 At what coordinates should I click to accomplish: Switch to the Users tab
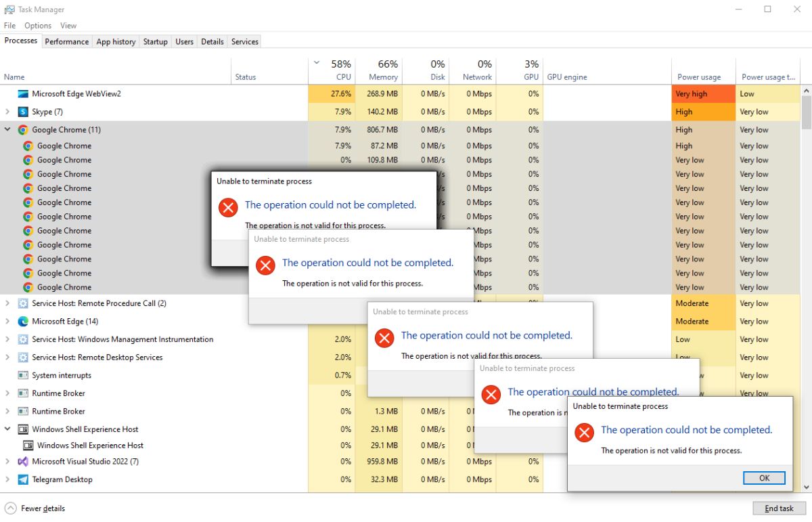[184, 41]
